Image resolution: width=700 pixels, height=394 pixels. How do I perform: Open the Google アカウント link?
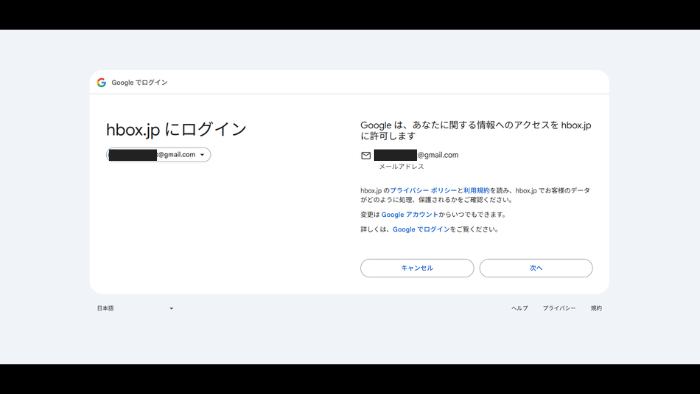coord(409,215)
